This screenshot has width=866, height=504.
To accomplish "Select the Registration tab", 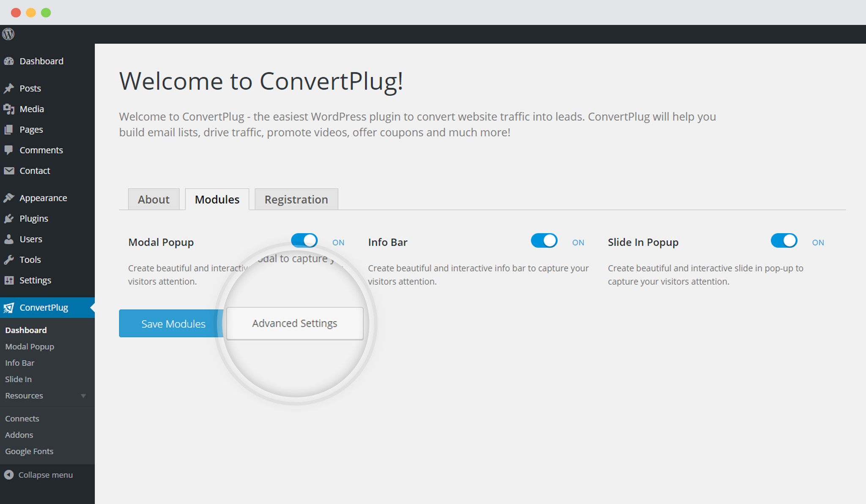I will click(294, 199).
